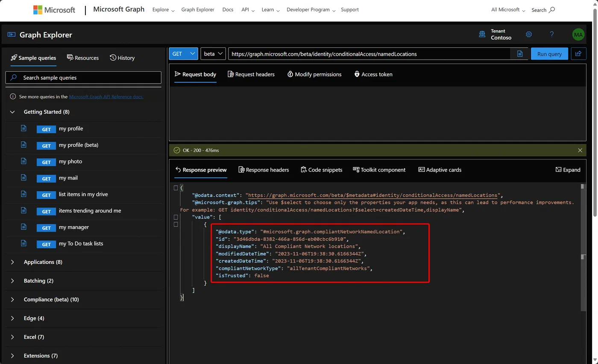Open the doc icon beside my mail
598x364 pixels.
point(24,178)
